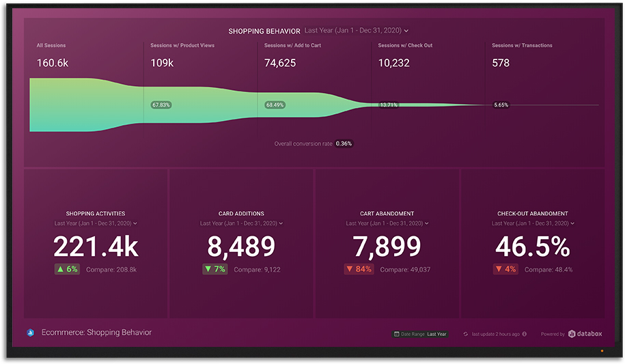Click the 7,899 Cart Abandonment value

click(387, 247)
